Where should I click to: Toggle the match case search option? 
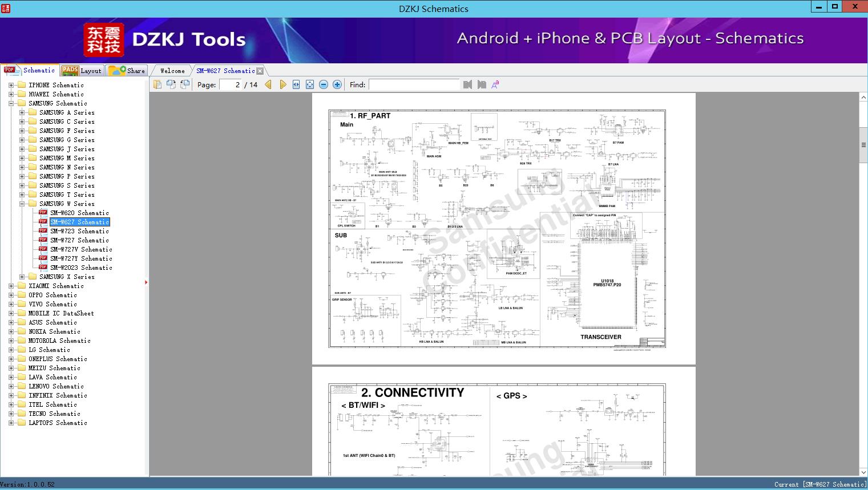pos(495,84)
